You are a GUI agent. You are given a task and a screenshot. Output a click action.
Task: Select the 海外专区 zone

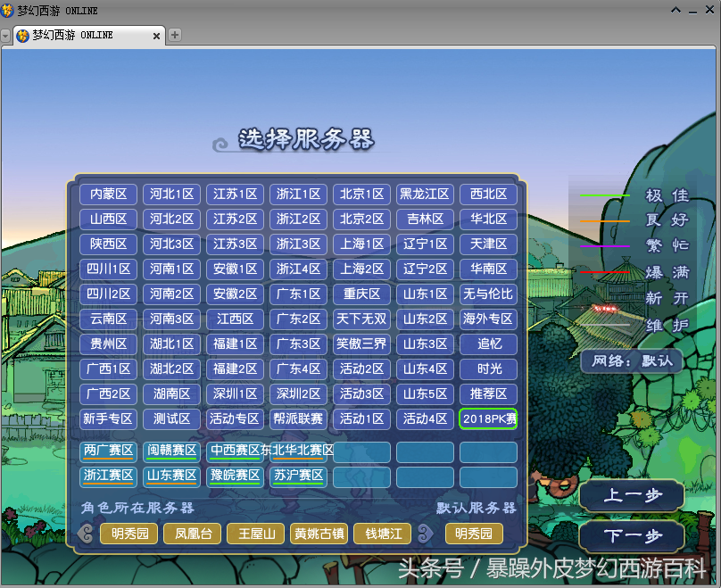(x=488, y=319)
